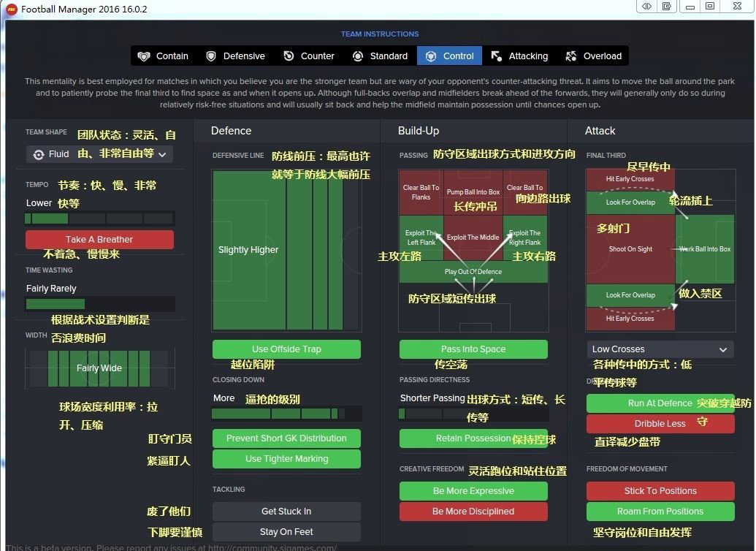Select top Hit Early Crosses zone
The image size is (756, 551).
coord(630,179)
